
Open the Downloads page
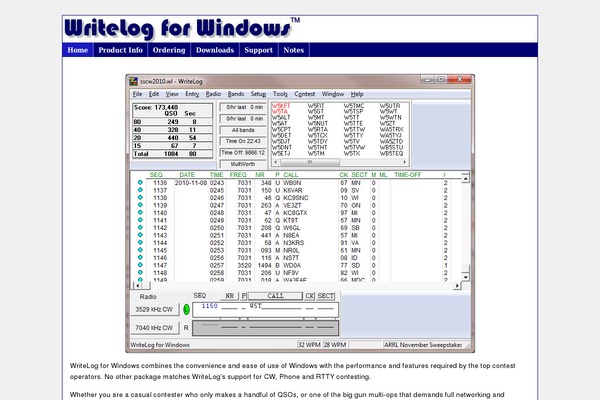tap(215, 50)
